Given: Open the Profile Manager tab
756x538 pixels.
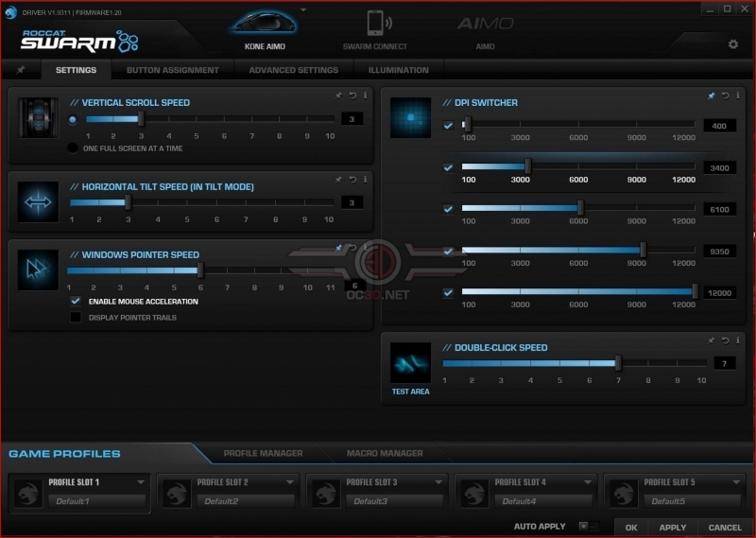Looking at the screenshot, I should 264,453.
